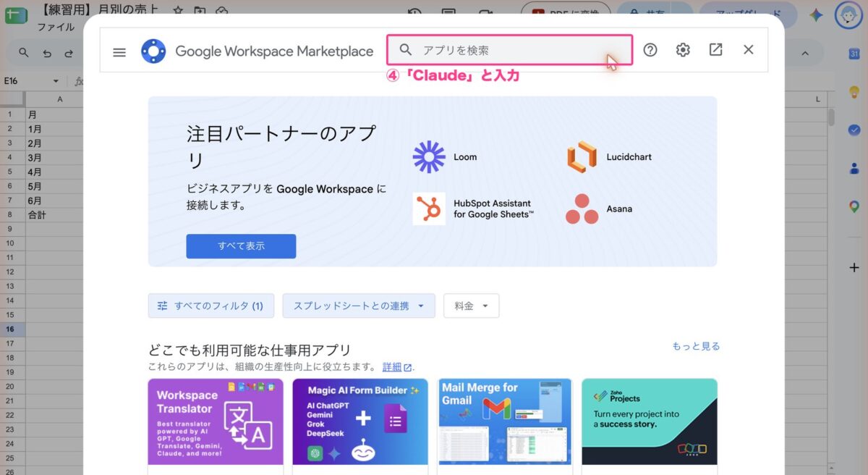Expand the 料金 dropdown
This screenshot has height=475, width=868.
[471, 306]
